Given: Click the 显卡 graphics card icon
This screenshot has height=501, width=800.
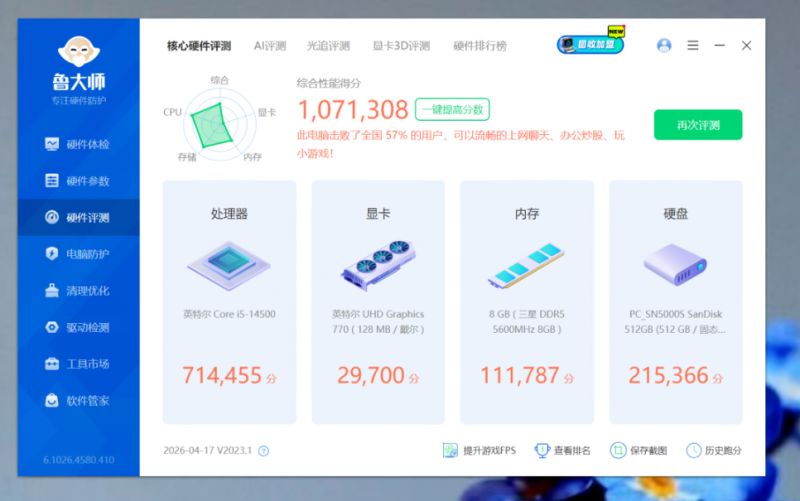Looking at the screenshot, I should (378, 265).
